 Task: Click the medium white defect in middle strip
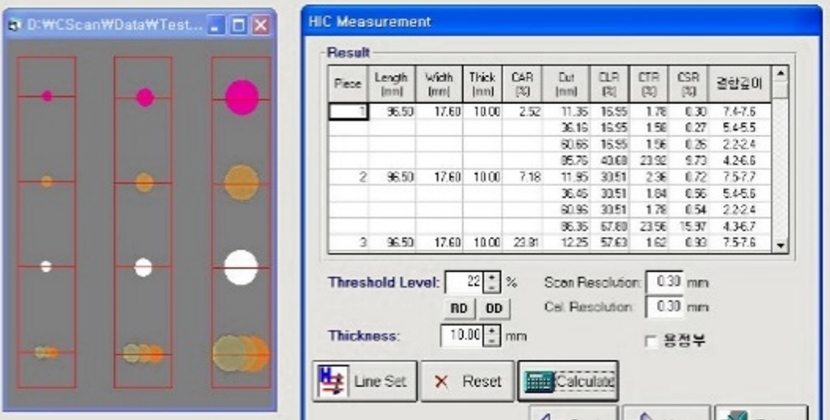click(143, 267)
